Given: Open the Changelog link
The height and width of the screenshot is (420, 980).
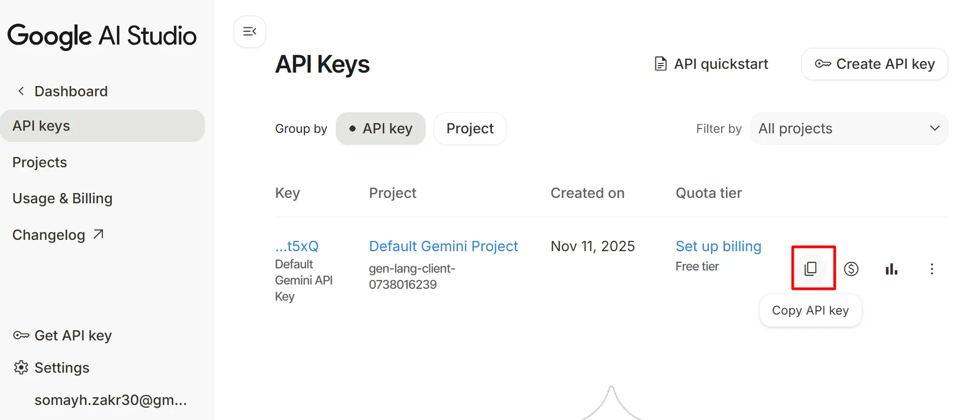Looking at the screenshot, I should (x=58, y=235).
